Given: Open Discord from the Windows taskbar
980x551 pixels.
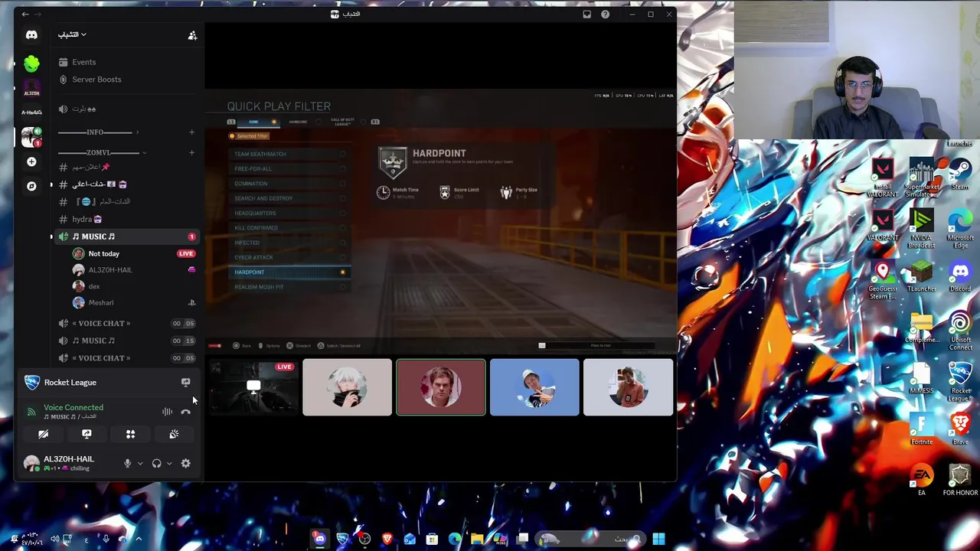Looking at the screenshot, I should [x=319, y=539].
